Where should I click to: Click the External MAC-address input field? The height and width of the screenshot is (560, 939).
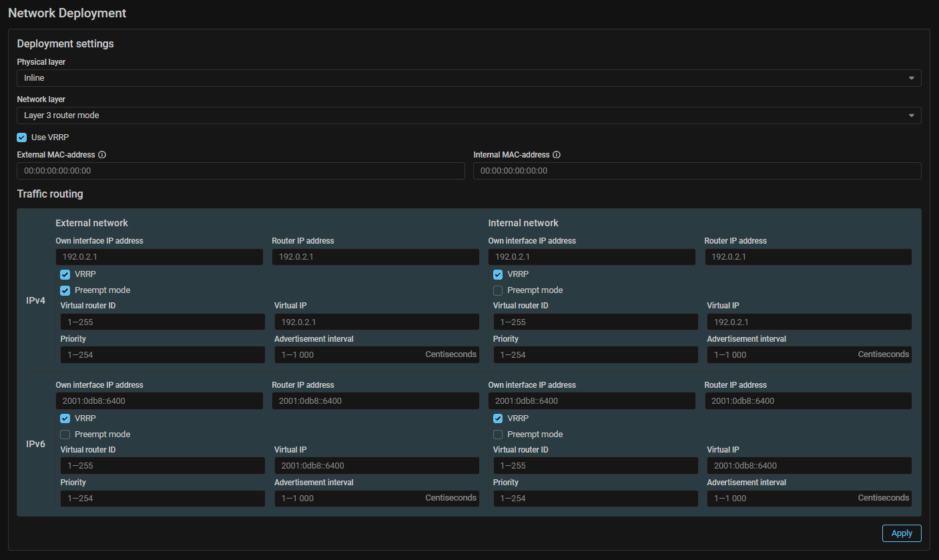pos(240,171)
